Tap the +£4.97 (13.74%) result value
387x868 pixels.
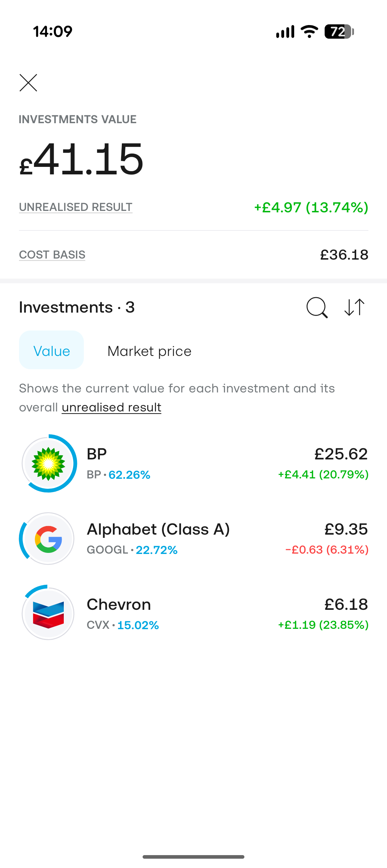(311, 207)
